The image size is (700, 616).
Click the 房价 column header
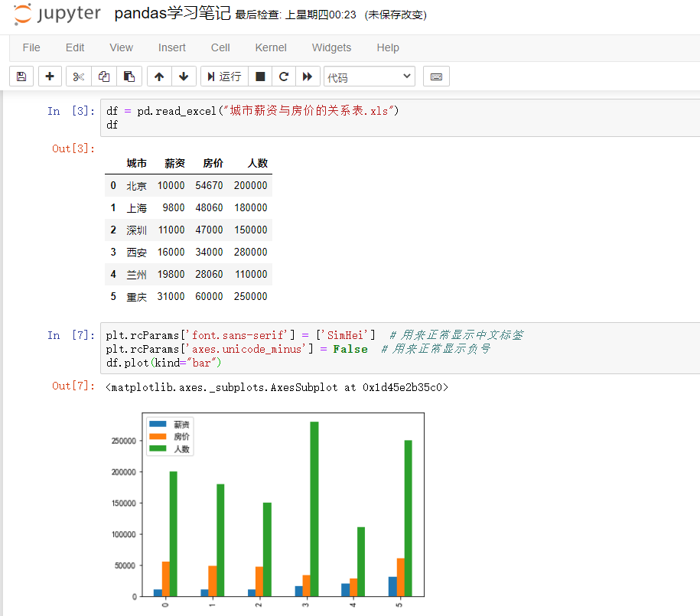pos(213,163)
